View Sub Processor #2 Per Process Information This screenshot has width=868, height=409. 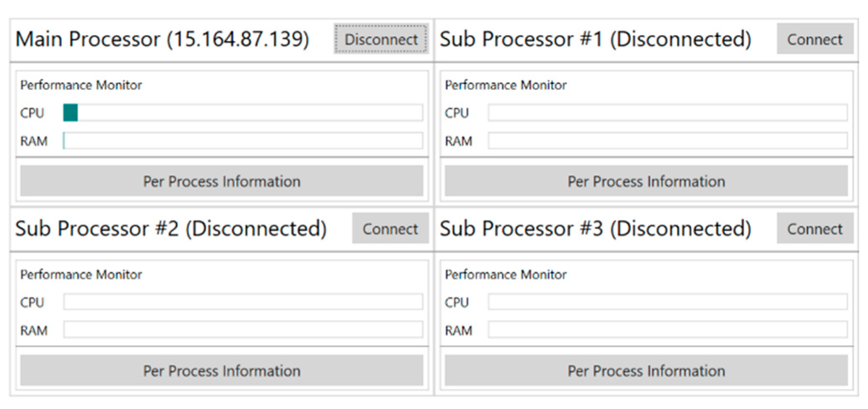tap(222, 370)
